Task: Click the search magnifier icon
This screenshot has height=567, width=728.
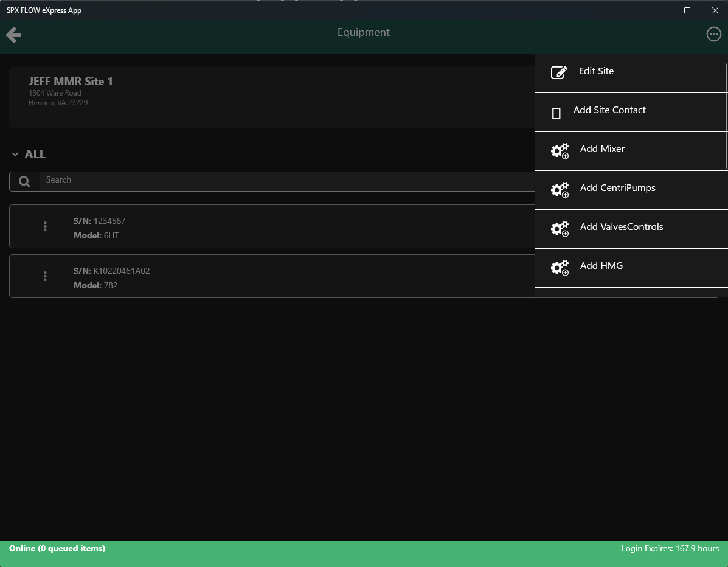Action: point(24,181)
